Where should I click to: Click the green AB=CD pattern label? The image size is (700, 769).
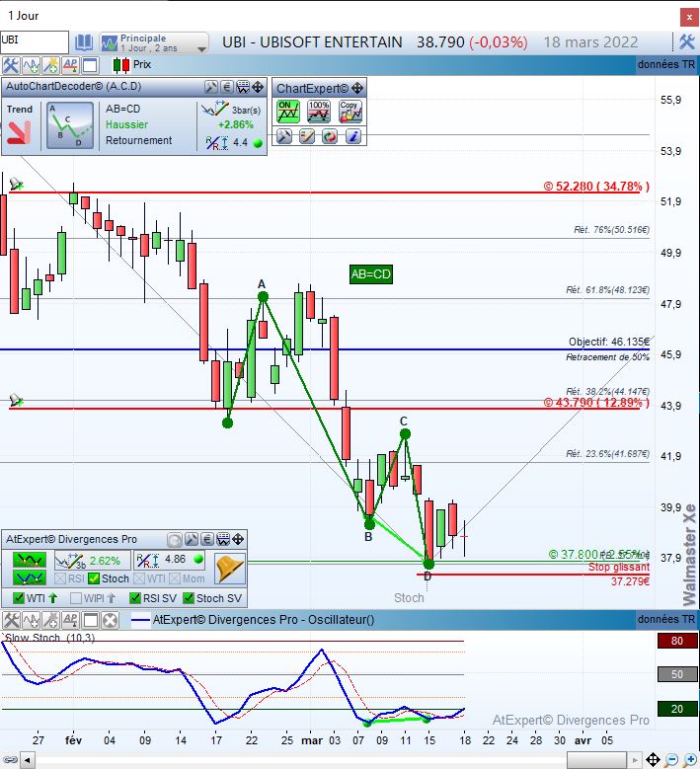371,273
